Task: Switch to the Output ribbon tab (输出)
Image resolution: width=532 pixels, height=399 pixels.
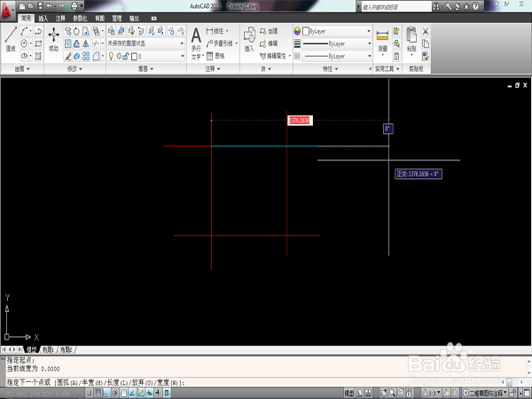Action: pyautogui.click(x=134, y=19)
